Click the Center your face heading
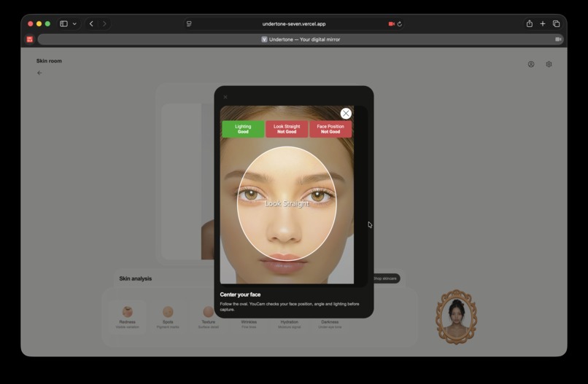Viewport: 588px width, 384px height. pyautogui.click(x=240, y=294)
